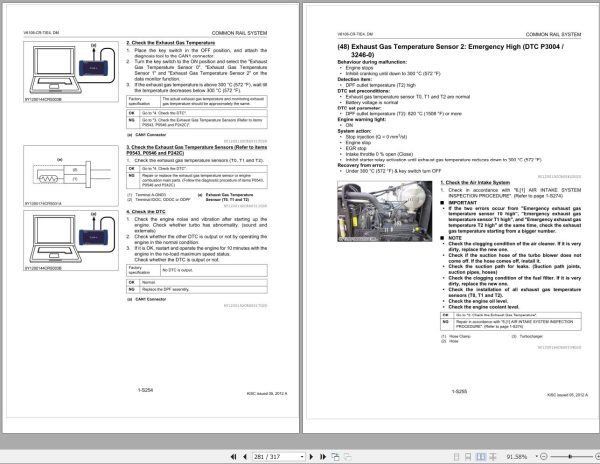
Task: Click the top laptop diagnostic tool illustration
Action: (x=71, y=72)
